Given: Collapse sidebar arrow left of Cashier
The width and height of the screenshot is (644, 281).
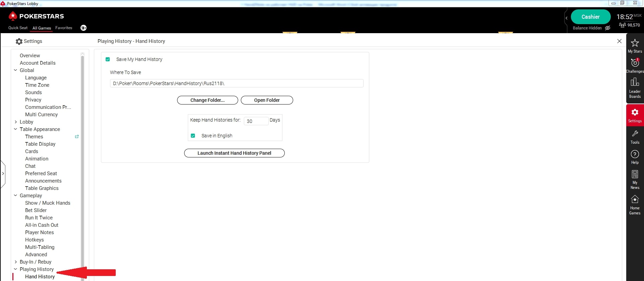Looking at the screenshot, I should (567, 18).
